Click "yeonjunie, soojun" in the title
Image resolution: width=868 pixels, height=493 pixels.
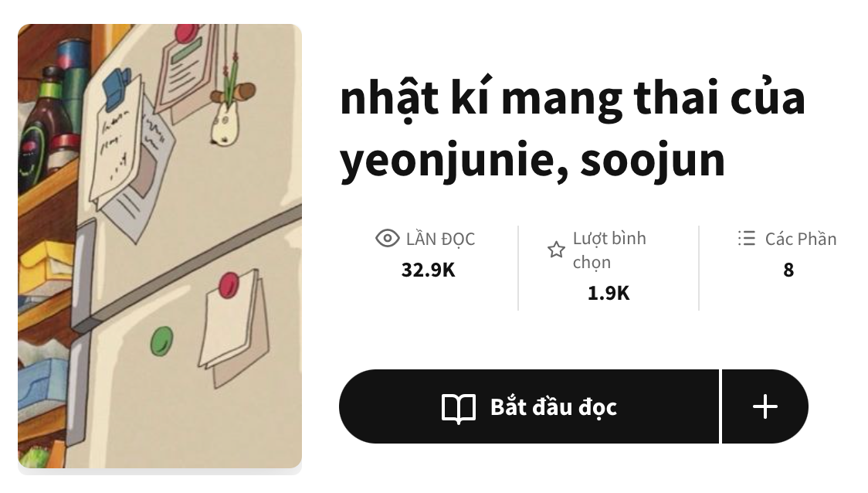pyautogui.click(x=532, y=160)
